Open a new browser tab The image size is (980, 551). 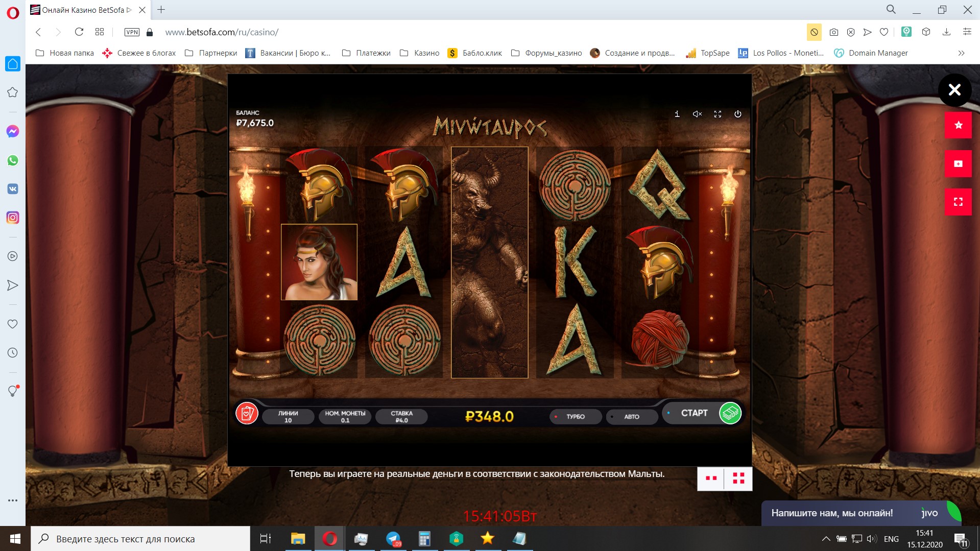[x=161, y=10]
